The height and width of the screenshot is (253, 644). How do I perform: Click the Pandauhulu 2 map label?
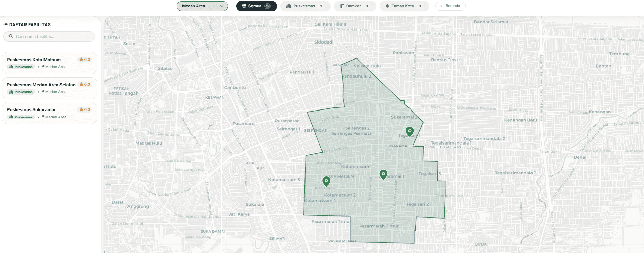tap(356, 76)
